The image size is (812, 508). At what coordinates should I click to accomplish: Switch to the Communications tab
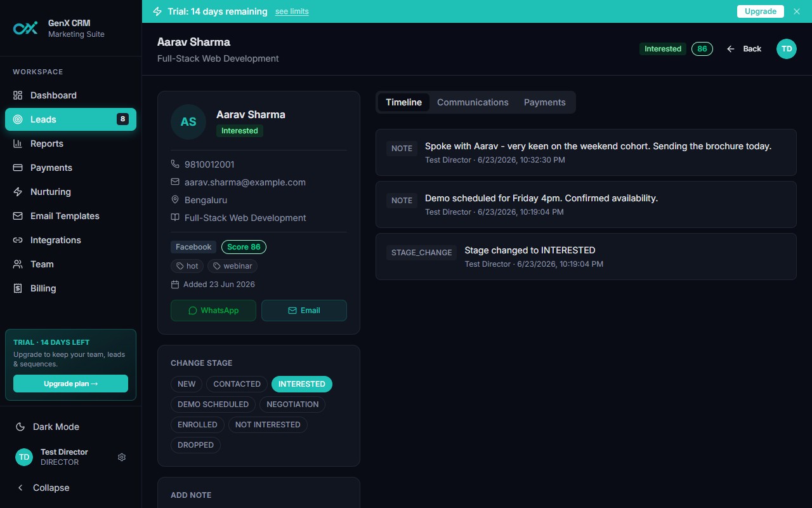(473, 102)
